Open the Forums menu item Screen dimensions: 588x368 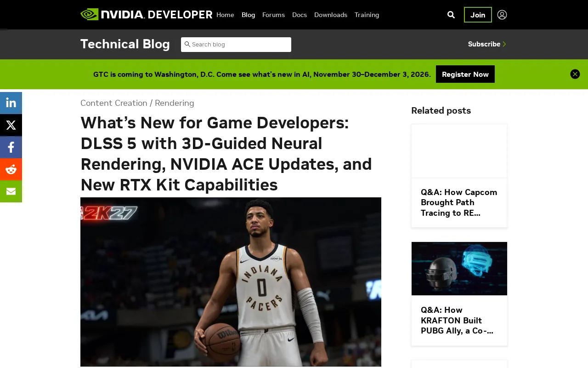[273, 15]
